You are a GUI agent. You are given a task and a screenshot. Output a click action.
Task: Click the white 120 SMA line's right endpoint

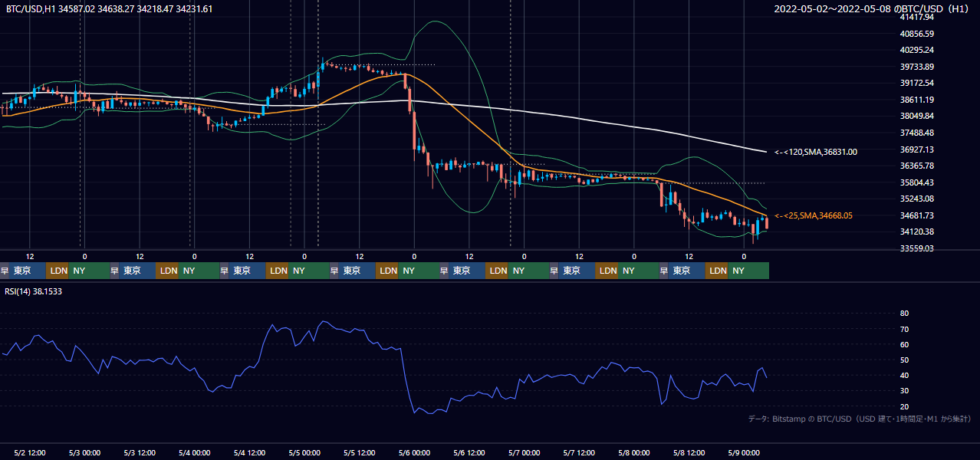tap(768, 152)
